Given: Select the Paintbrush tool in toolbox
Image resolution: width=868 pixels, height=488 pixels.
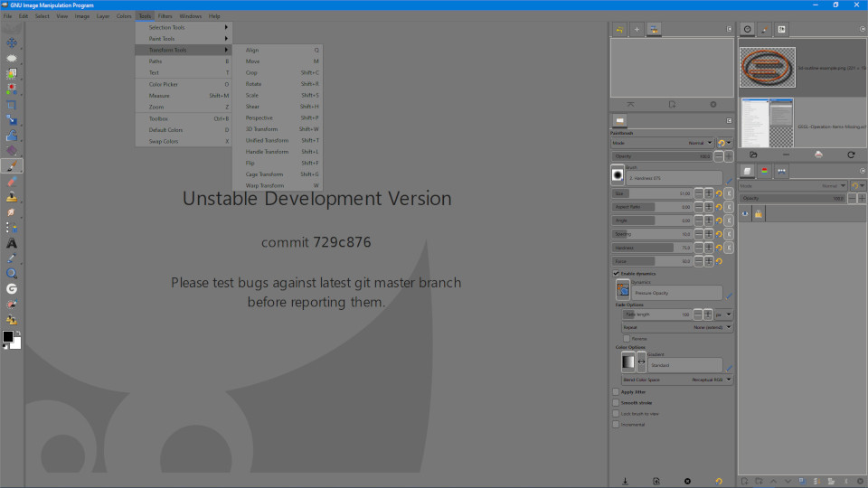Looking at the screenshot, I should [x=12, y=166].
